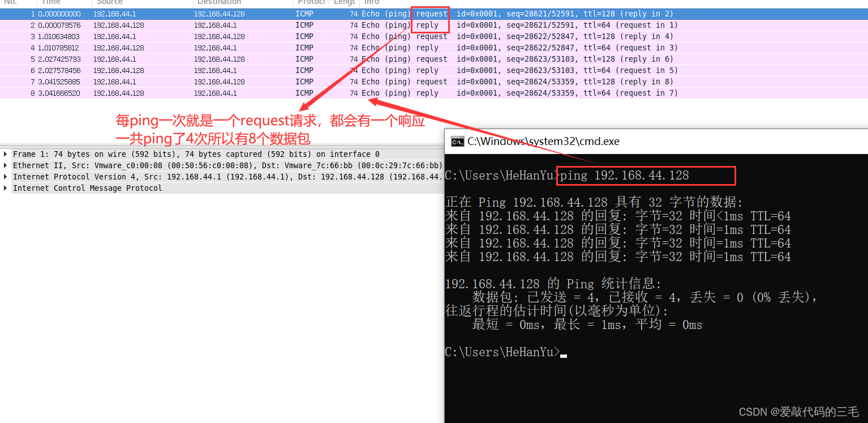
Task: Click '往返行程的估计时间(以毫秒为单位)' line
Action: pyautogui.click(x=557, y=311)
